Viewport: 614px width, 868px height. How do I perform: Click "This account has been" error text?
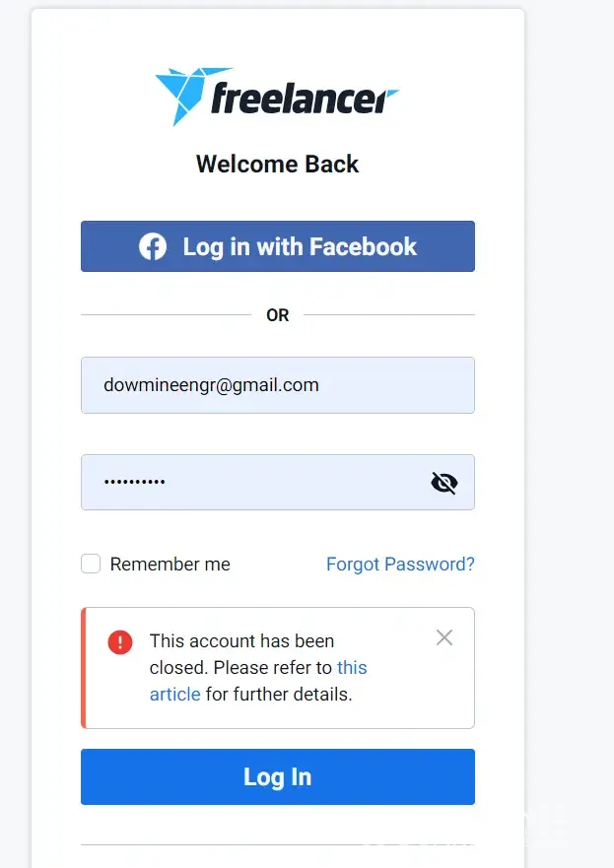click(x=241, y=641)
